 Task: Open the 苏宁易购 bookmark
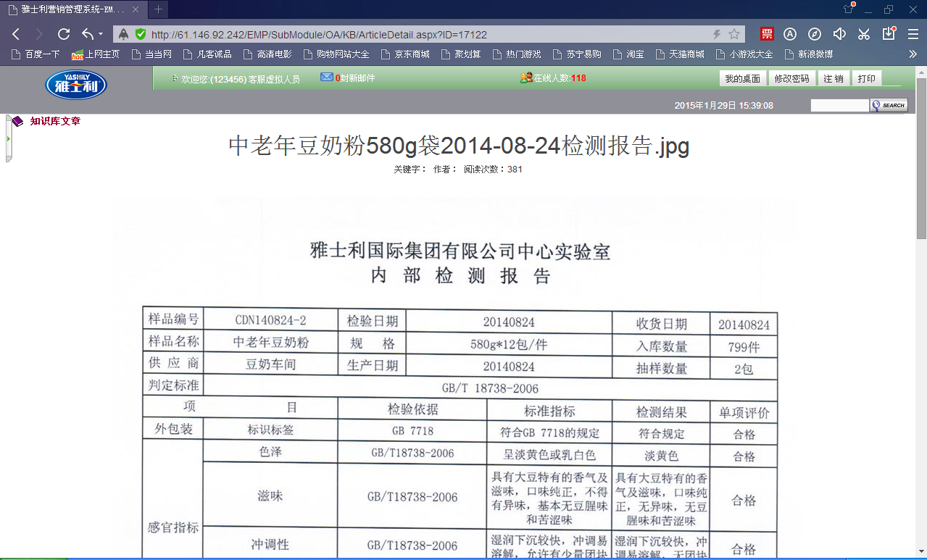(x=577, y=54)
